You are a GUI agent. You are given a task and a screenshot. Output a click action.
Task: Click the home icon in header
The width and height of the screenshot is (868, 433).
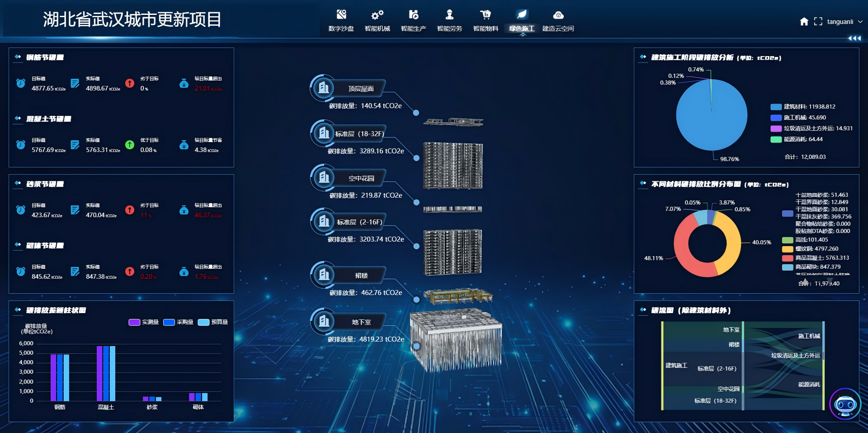tap(804, 21)
